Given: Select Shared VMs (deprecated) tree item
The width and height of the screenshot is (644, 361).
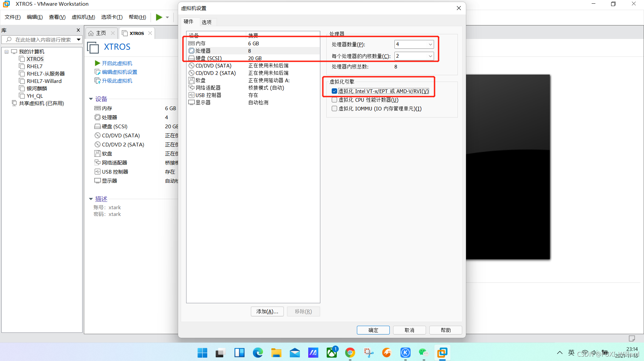Looking at the screenshot, I should 41,103.
